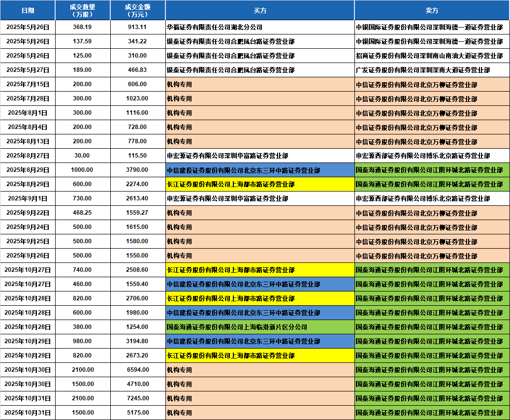The height and width of the screenshot is (420, 510).
Task: Select the amount cell 1023.00
Action: coord(138,98)
